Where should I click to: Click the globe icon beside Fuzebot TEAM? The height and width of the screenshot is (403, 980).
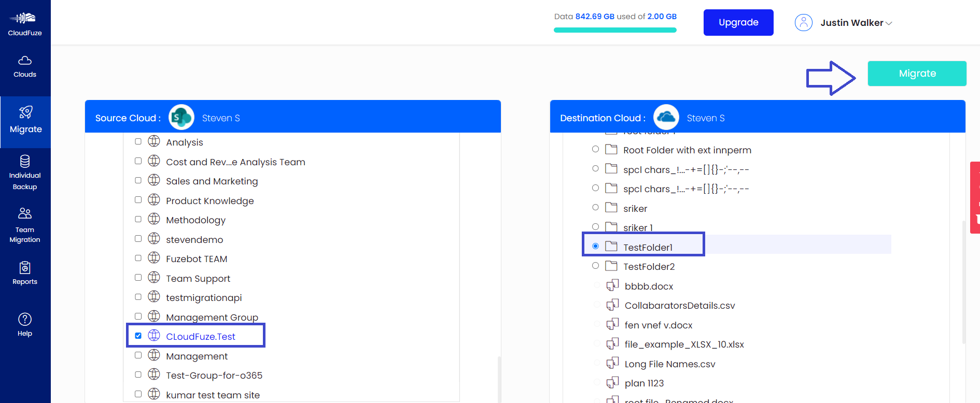coord(154,258)
